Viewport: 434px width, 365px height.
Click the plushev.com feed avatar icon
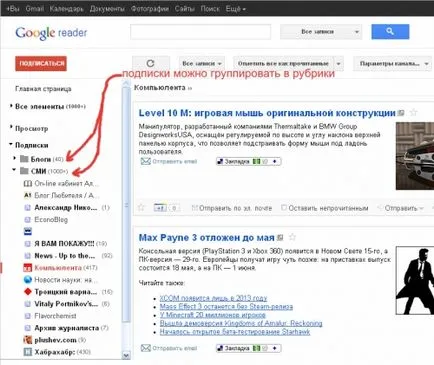coord(28,340)
